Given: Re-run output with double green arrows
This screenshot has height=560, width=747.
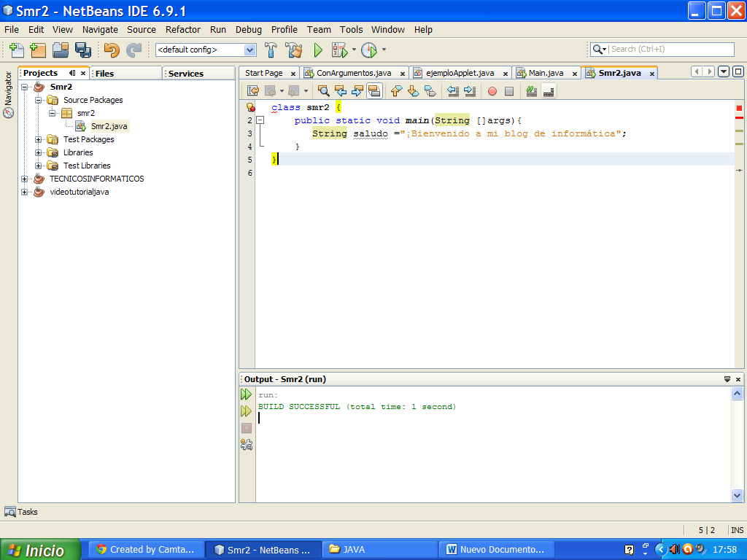Looking at the screenshot, I should pos(247,394).
